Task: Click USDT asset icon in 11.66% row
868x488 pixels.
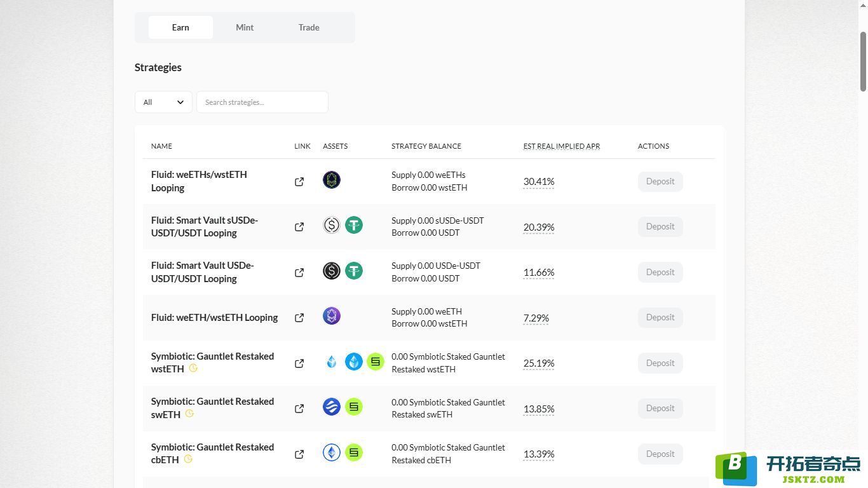Action: click(354, 271)
